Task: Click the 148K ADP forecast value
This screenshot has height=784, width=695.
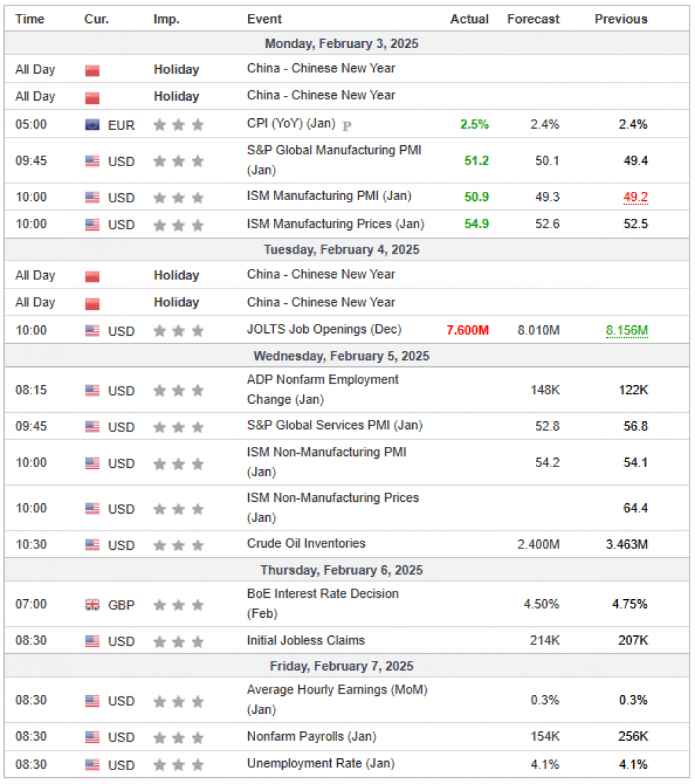Action: click(545, 390)
